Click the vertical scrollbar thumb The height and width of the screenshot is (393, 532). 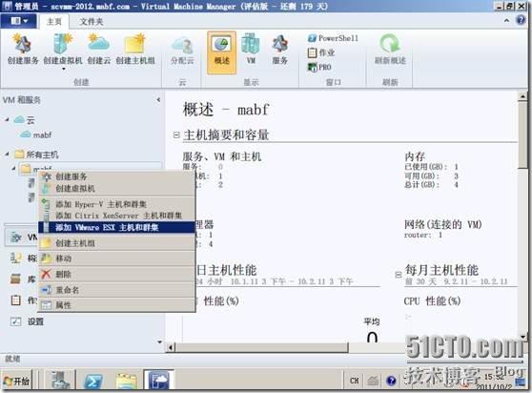(522, 135)
